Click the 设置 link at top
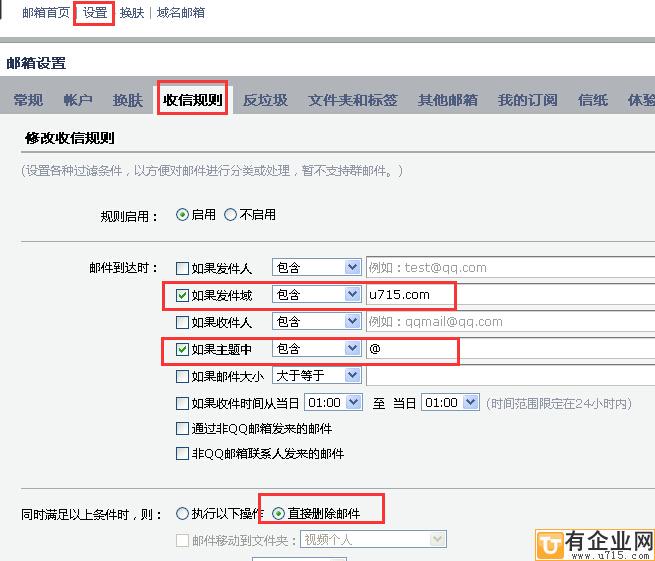 coord(95,14)
